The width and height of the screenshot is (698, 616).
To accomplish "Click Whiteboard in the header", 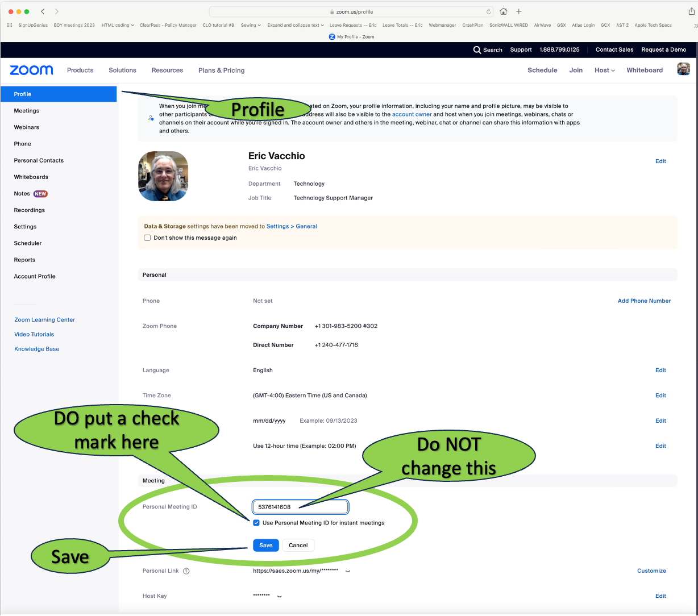I will click(645, 70).
